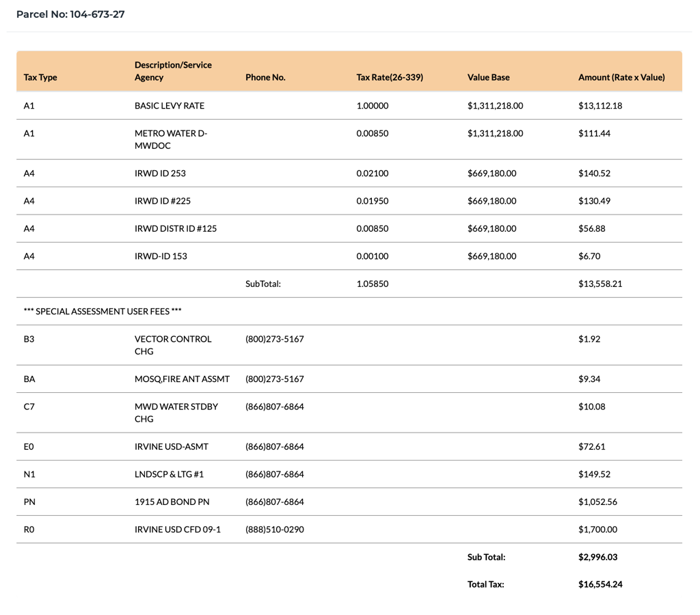This screenshot has width=700, height=615.
Task: Click the IRWD-ID 153 description
Action: pos(161,256)
